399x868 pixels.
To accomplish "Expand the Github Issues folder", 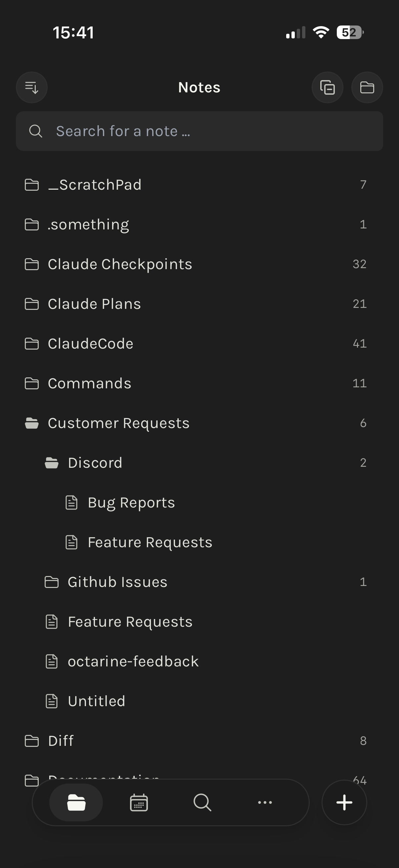I will coord(117,582).
